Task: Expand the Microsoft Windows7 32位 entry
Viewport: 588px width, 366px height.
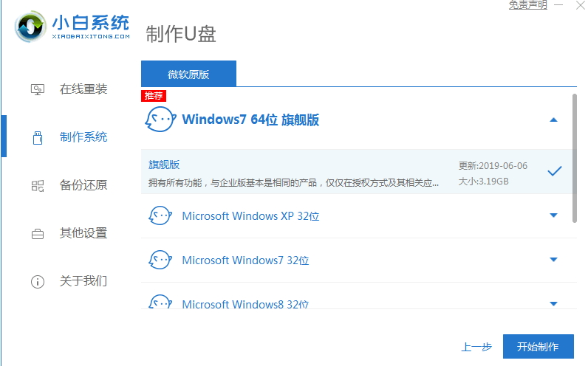Action: point(554,260)
